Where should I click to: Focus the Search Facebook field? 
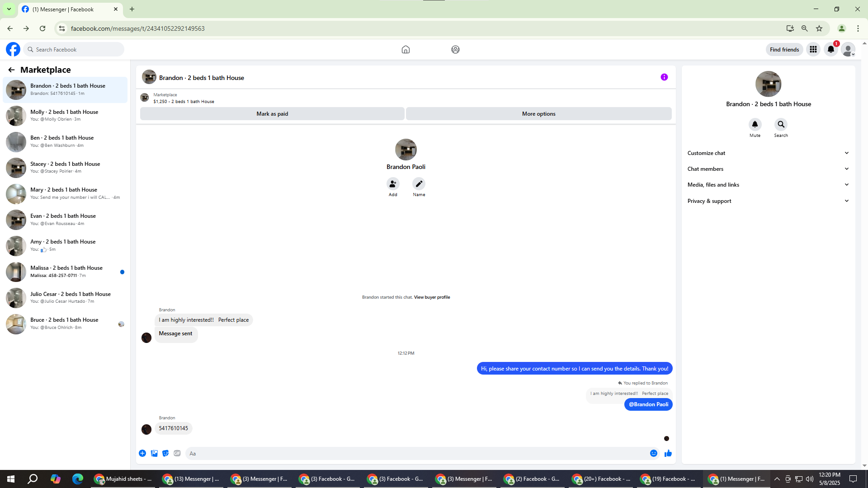74,50
